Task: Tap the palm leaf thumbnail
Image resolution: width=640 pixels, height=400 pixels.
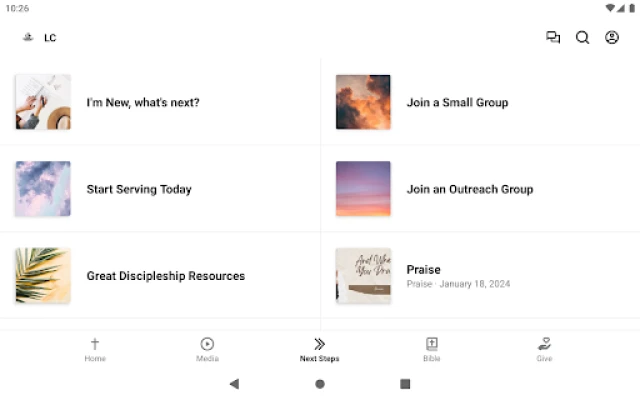Action: [43, 276]
